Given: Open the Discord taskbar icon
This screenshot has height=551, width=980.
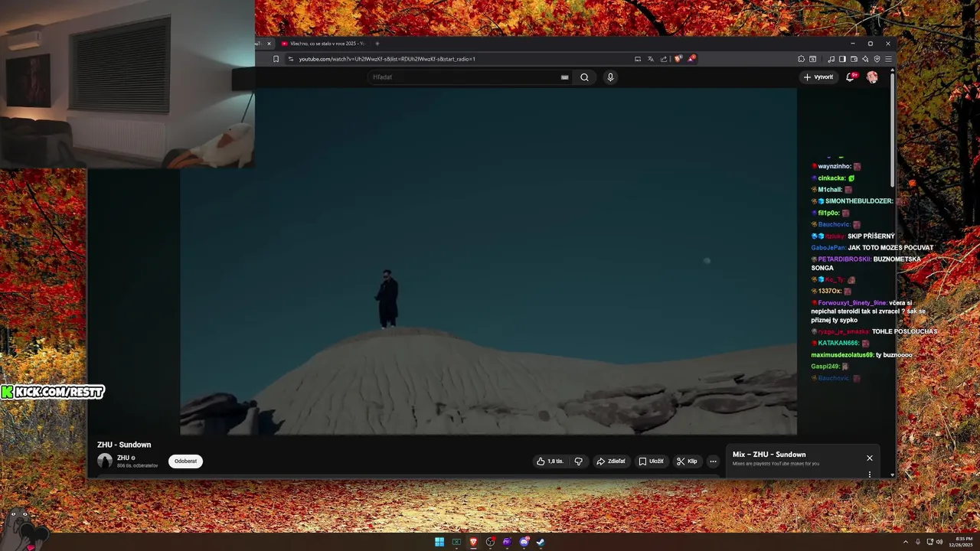Looking at the screenshot, I should (524, 542).
